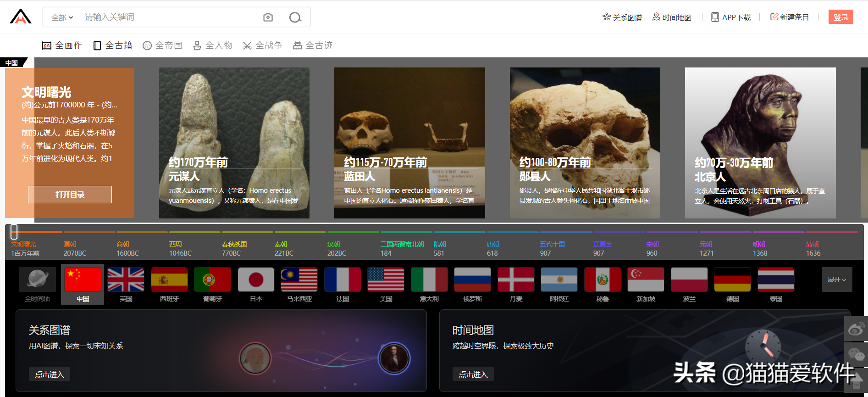Open the 蓝田人 card
The image size is (868, 397).
(409, 143)
